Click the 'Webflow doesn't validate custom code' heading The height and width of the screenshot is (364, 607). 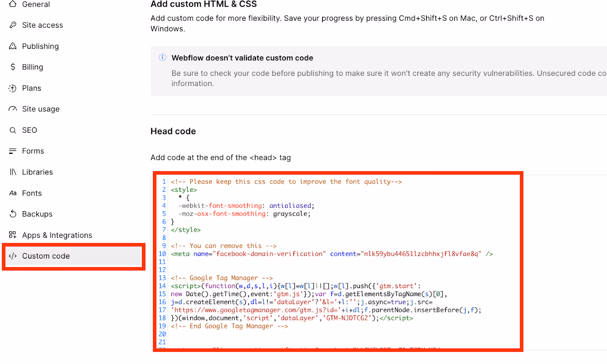[x=242, y=58]
